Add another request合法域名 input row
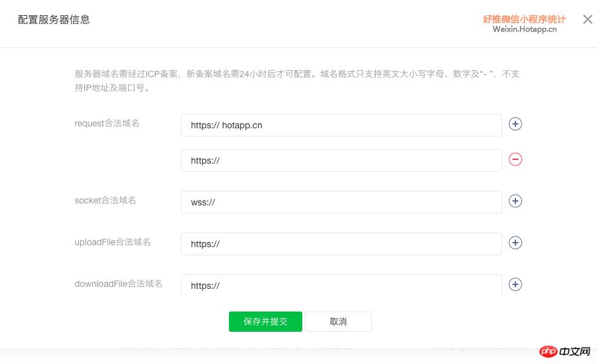Viewport: 597px width, 364px height. pyautogui.click(x=515, y=124)
